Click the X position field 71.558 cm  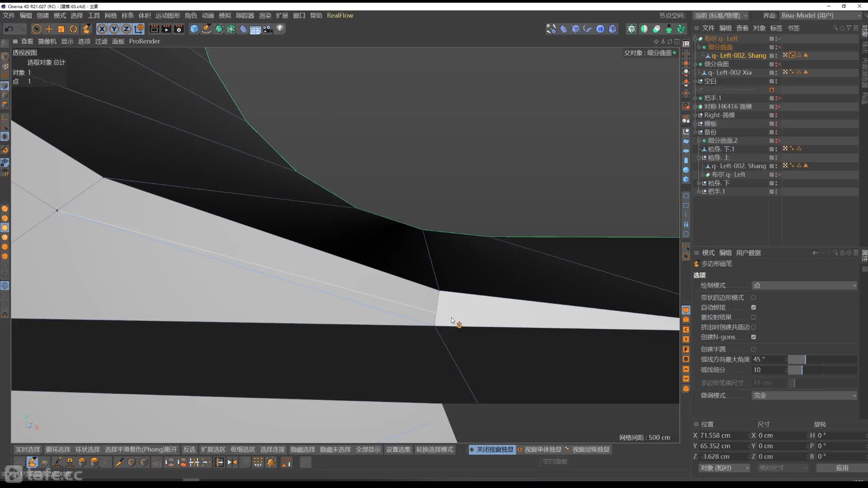click(722, 436)
